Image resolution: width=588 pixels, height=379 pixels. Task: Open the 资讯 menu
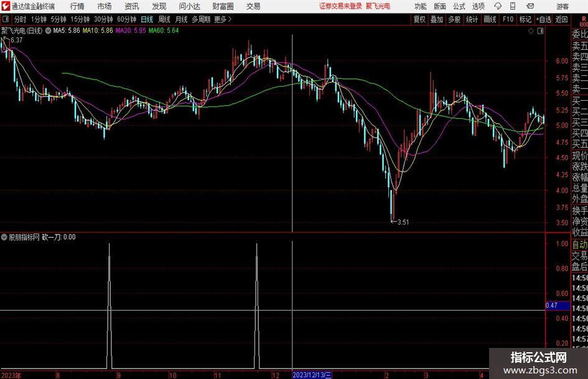(x=132, y=6)
